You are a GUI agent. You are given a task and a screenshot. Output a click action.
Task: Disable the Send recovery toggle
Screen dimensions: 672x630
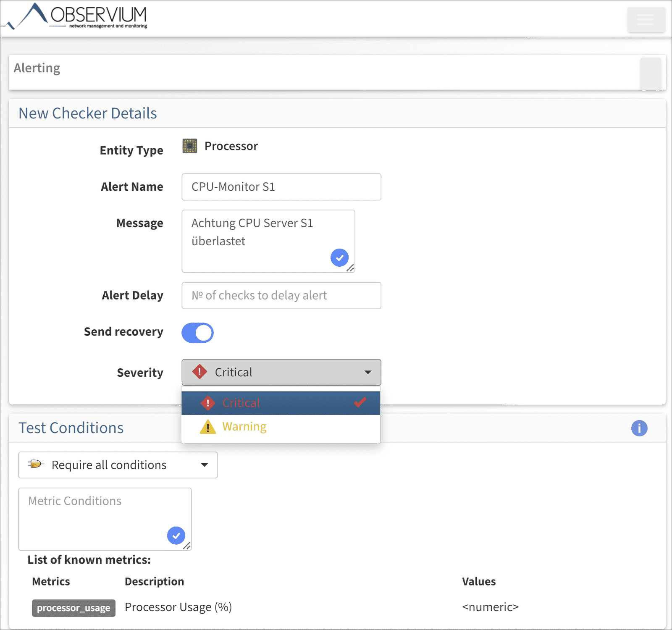click(197, 332)
